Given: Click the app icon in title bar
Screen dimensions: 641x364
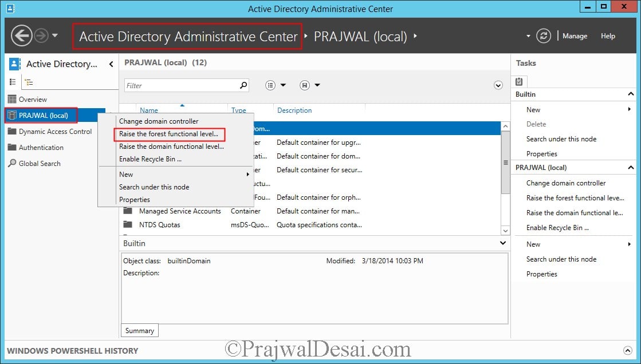Looking at the screenshot, I should click(11, 8).
